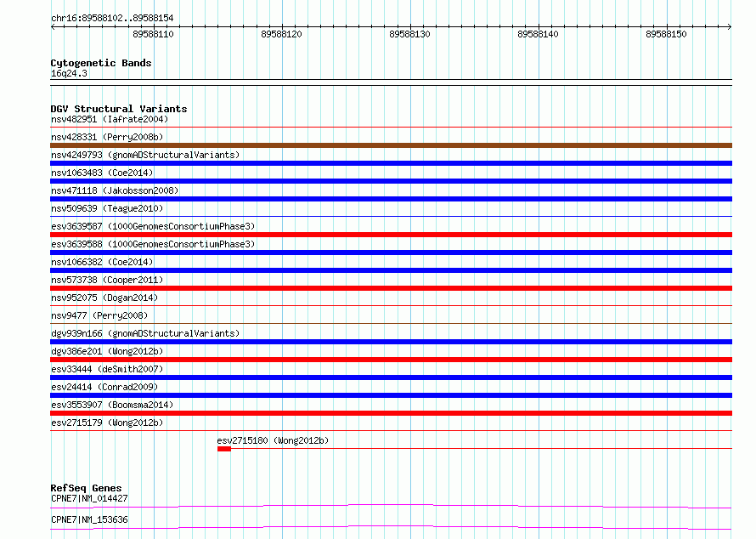Click the blue bar of nsv4249793
This screenshot has height=539, width=756.
pyautogui.click(x=391, y=163)
